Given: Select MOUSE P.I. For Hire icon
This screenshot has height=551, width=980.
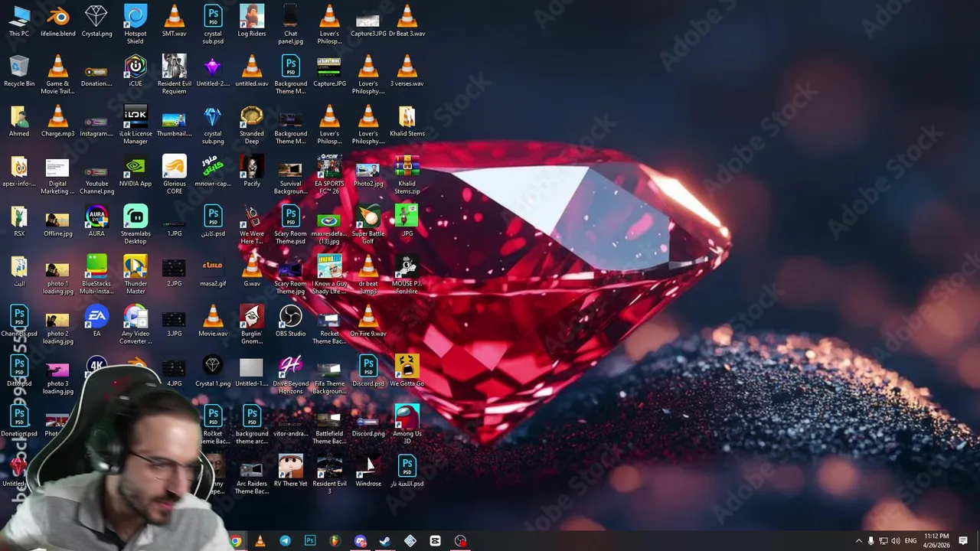Looking at the screenshot, I should [x=407, y=275].
